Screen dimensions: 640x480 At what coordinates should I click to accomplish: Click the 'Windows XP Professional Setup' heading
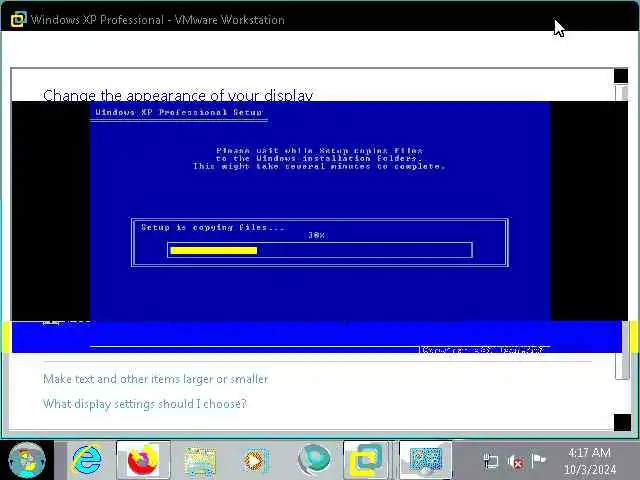178,112
